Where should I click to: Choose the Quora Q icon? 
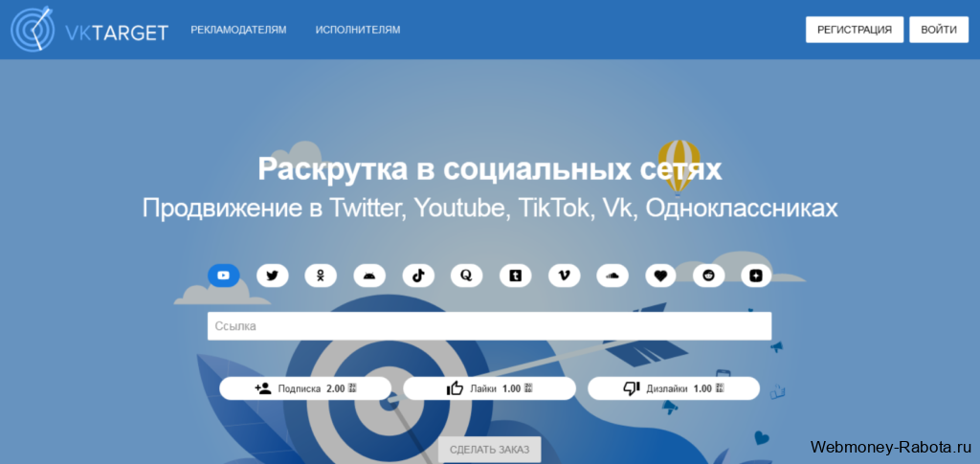coord(466,276)
